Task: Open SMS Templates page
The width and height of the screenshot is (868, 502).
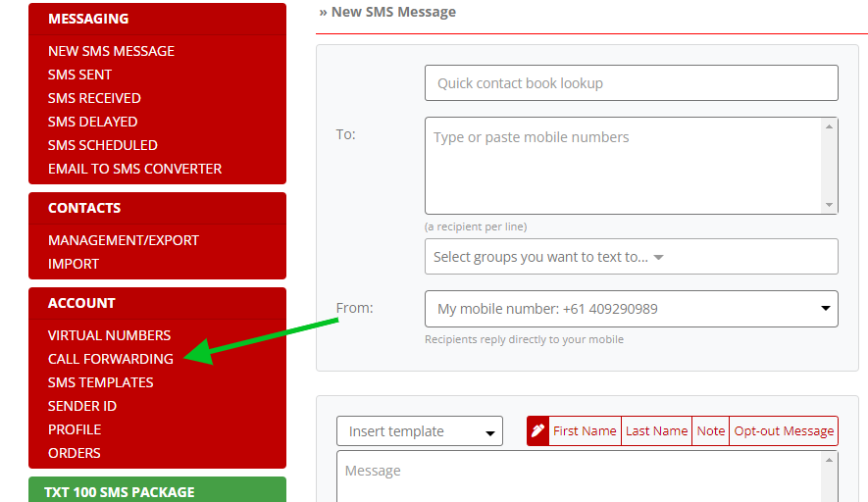Action: [x=100, y=382]
